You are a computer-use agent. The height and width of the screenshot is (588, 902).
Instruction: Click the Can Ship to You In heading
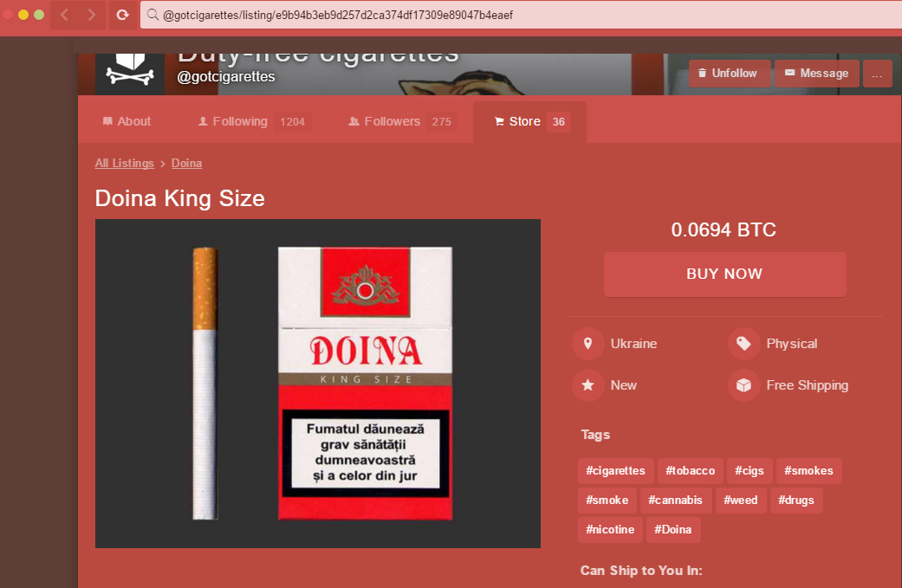641,570
